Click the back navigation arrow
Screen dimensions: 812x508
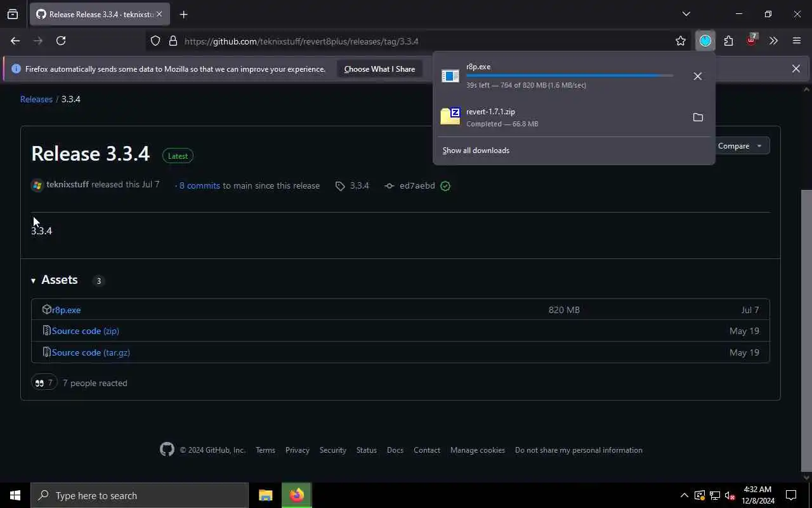[15, 41]
